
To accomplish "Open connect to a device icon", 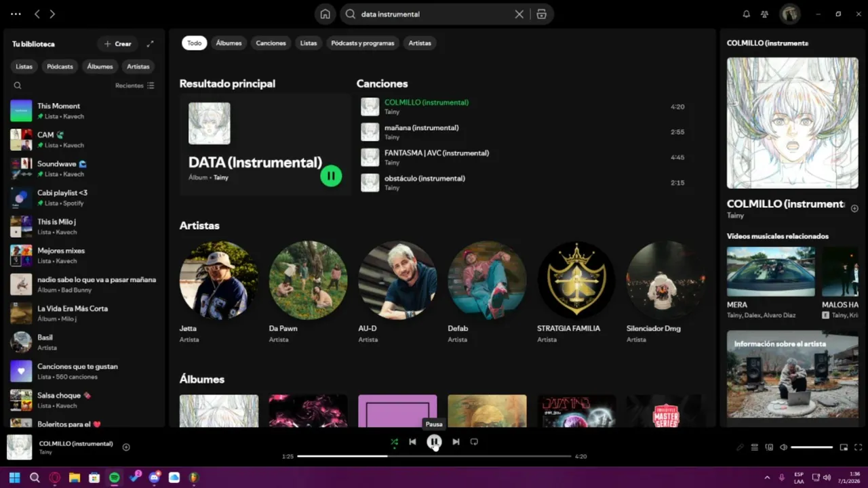I will coord(769,447).
